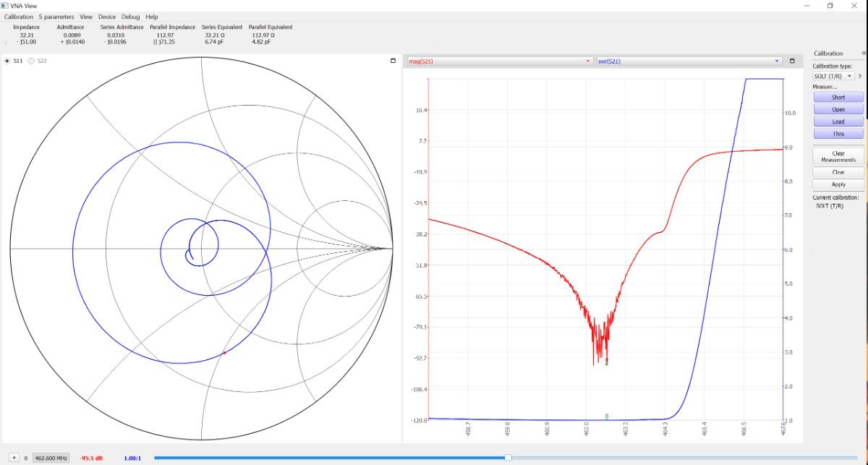Viewport: 868px width, 465px height.
Task: Open the S parameters menu
Action: point(56,17)
